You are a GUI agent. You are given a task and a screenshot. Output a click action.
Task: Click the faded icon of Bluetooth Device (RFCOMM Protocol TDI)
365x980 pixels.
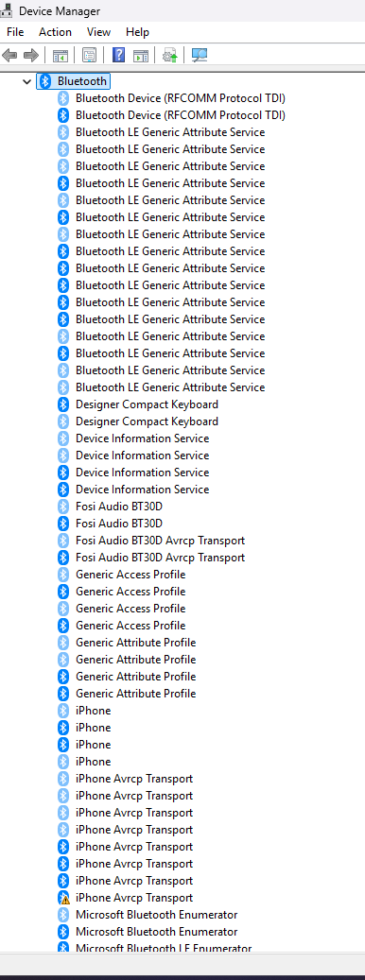[63, 98]
